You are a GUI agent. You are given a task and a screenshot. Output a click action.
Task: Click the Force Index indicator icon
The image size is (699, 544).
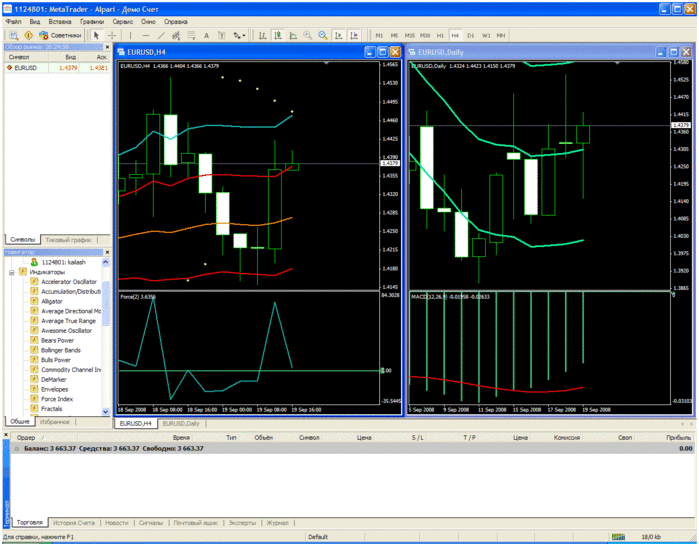pyautogui.click(x=34, y=399)
